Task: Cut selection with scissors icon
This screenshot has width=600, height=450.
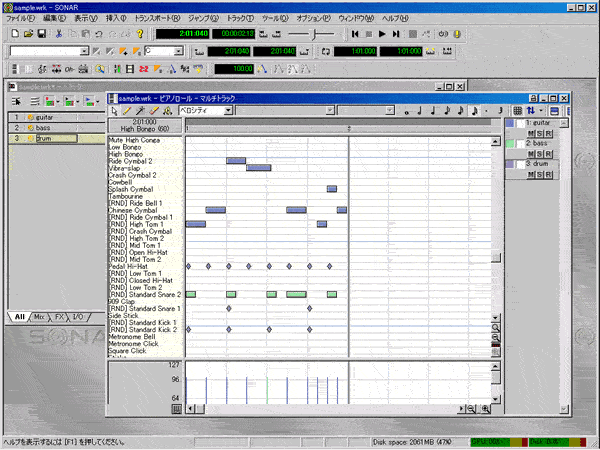Action: point(59,34)
